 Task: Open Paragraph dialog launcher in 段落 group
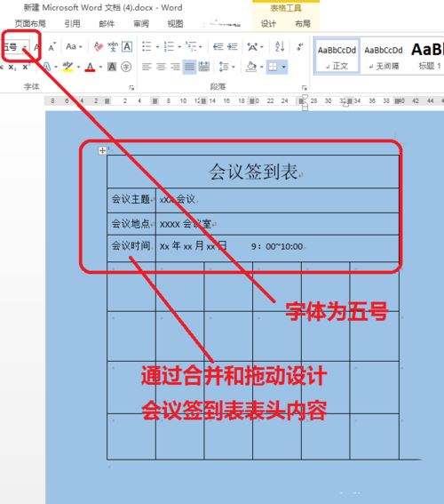tap(305, 87)
